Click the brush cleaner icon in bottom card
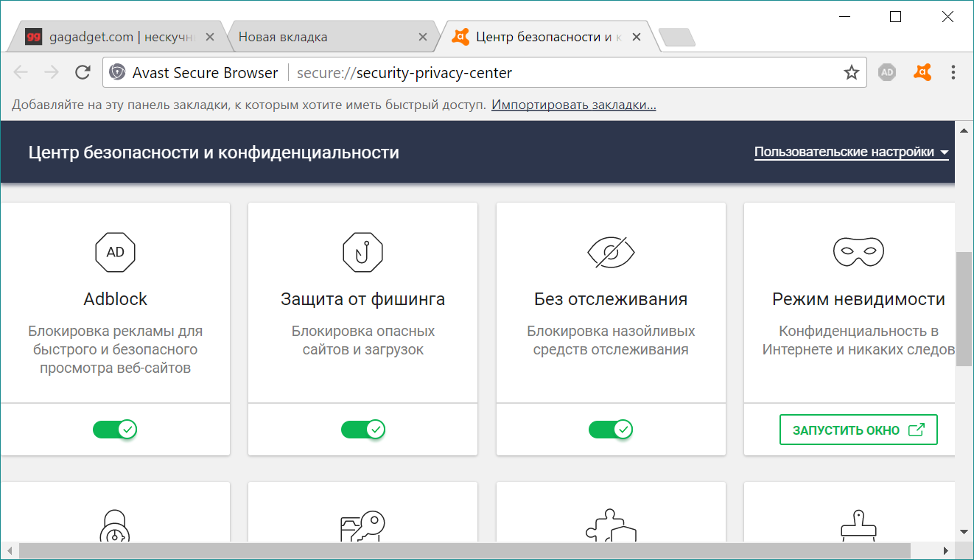The height and width of the screenshot is (560, 974). coord(858,526)
